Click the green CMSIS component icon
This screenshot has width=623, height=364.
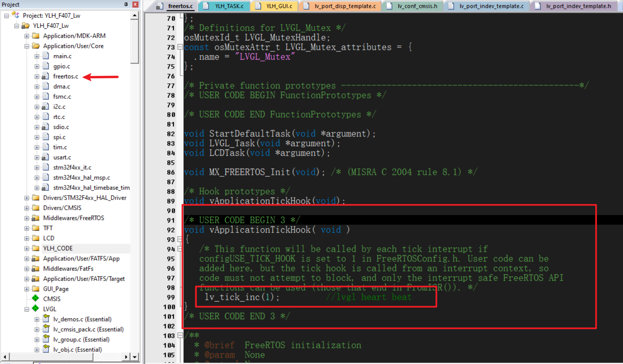(35, 298)
